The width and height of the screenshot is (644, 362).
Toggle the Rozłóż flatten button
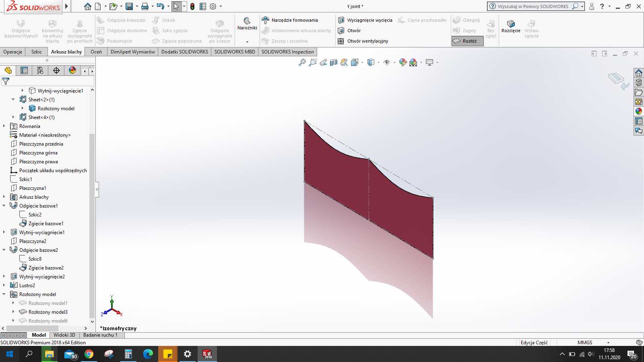click(467, 41)
